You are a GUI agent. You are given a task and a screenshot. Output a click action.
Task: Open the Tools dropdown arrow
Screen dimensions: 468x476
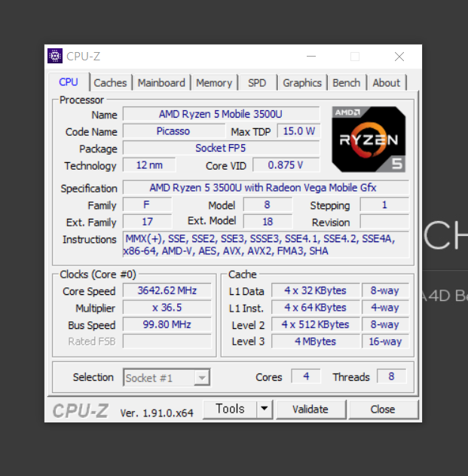tap(265, 409)
